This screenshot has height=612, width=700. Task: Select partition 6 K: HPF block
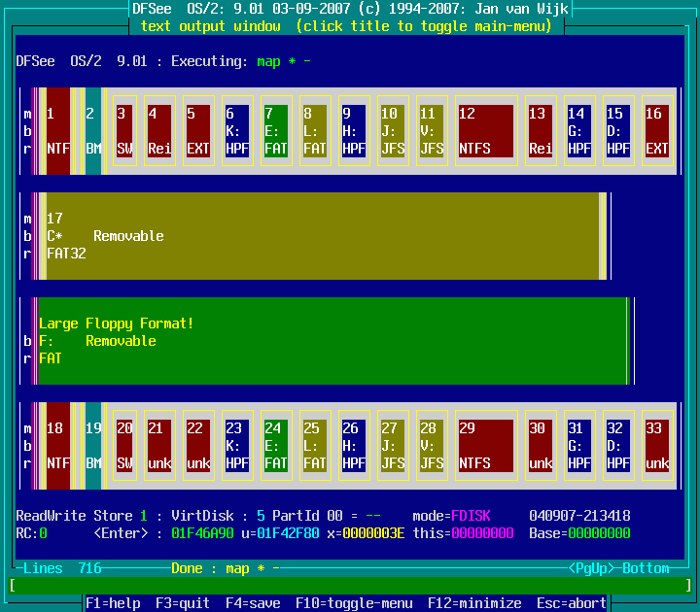click(237, 131)
